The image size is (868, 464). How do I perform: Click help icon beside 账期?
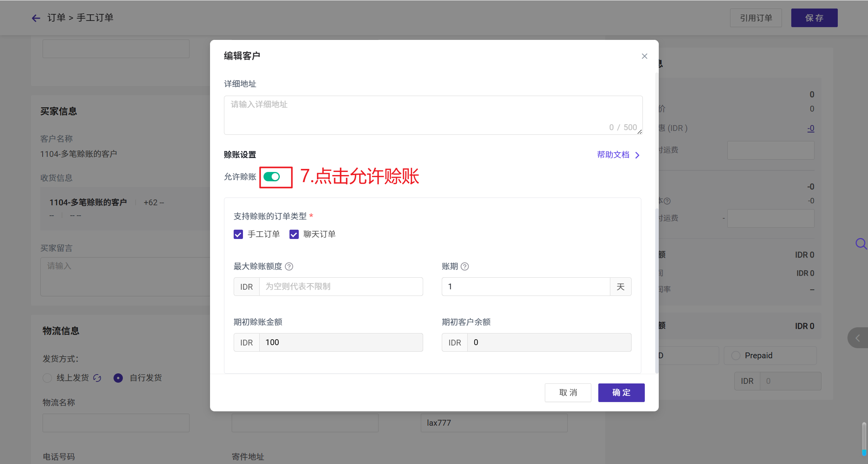[465, 266]
